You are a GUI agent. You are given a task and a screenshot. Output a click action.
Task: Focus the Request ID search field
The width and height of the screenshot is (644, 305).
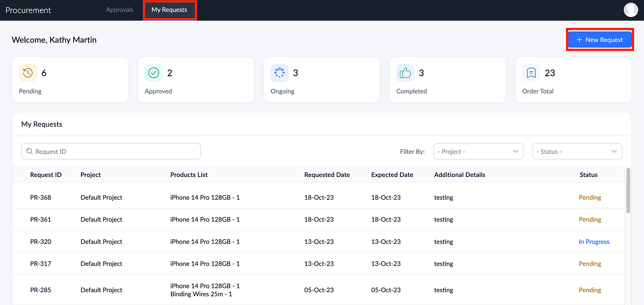(x=111, y=151)
